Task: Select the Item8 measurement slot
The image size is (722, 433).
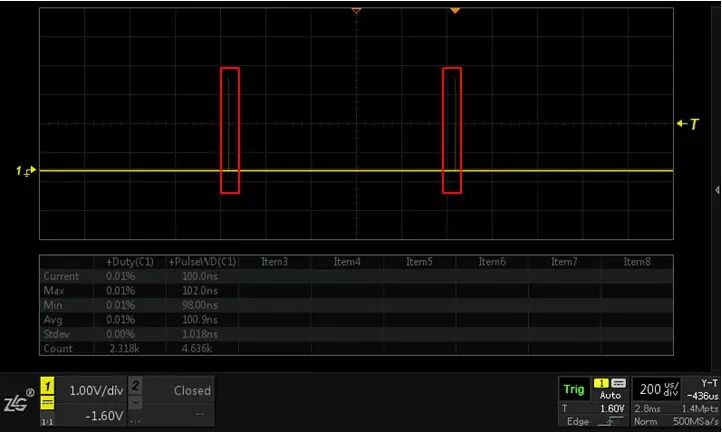Action: (637, 262)
